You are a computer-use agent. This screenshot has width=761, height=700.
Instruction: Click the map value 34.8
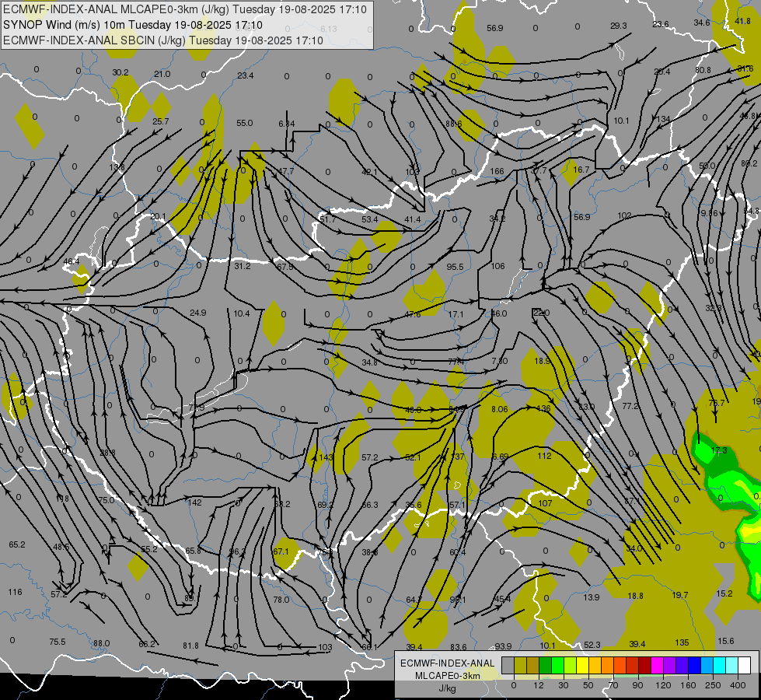pyautogui.click(x=369, y=362)
